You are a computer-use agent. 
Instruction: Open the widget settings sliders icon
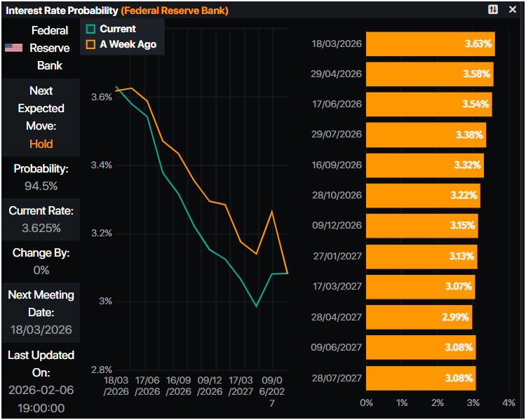pyautogui.click(x=494, y=10)
